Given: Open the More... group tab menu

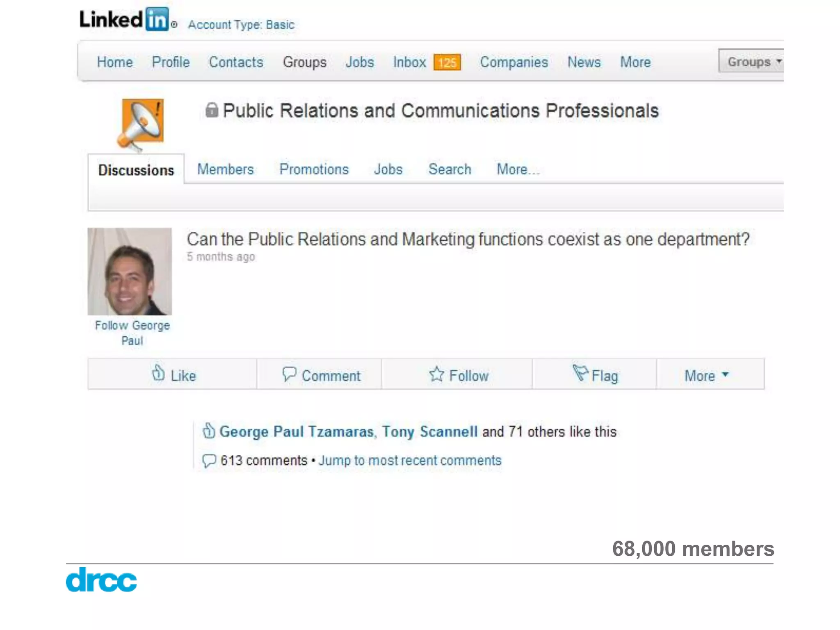Looking at the screenshot, I should [x=518, y=169].
